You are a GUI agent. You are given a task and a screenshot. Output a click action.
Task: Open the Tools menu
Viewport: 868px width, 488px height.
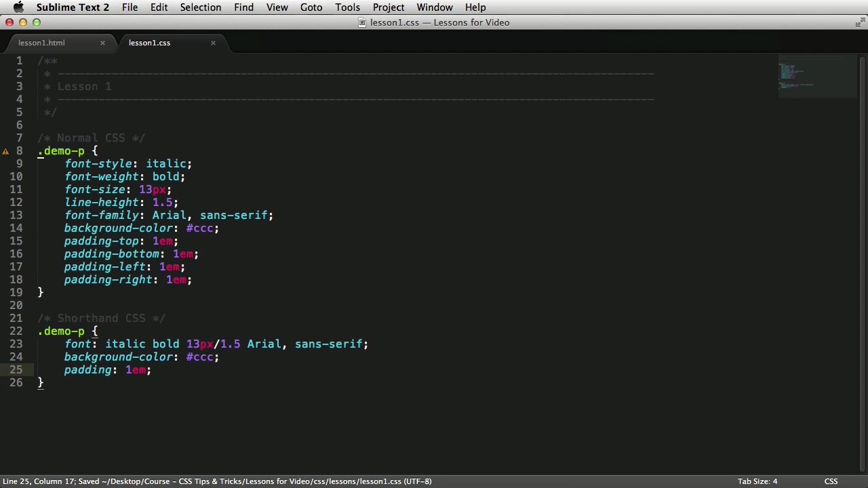(347, 7)
